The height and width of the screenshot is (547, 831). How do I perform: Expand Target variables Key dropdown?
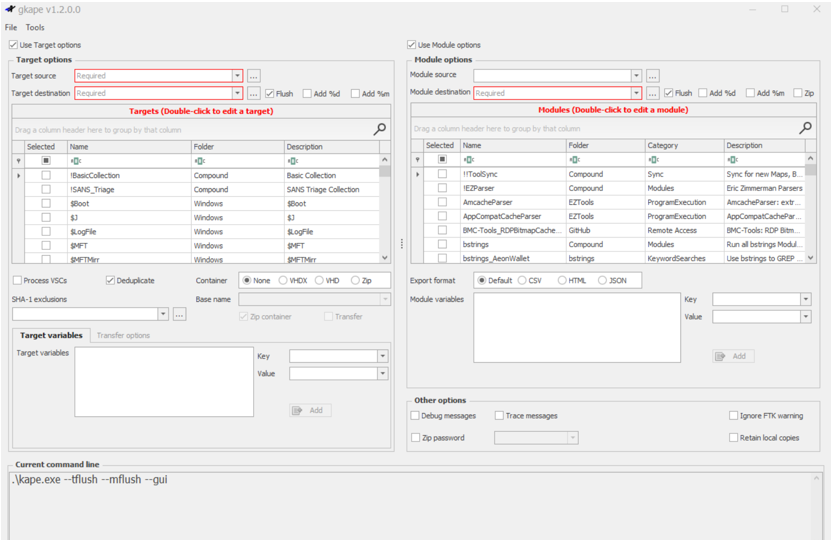coord(383,356)
